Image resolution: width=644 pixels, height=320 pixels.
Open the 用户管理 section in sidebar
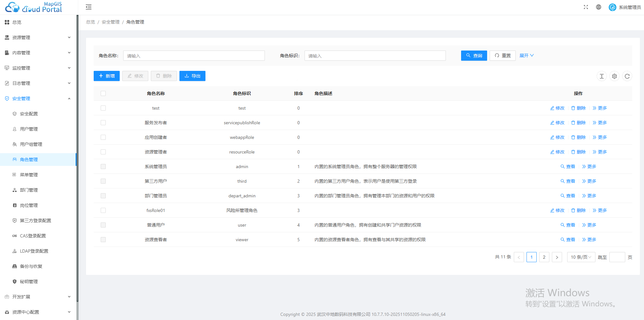(x=29, y=129)
